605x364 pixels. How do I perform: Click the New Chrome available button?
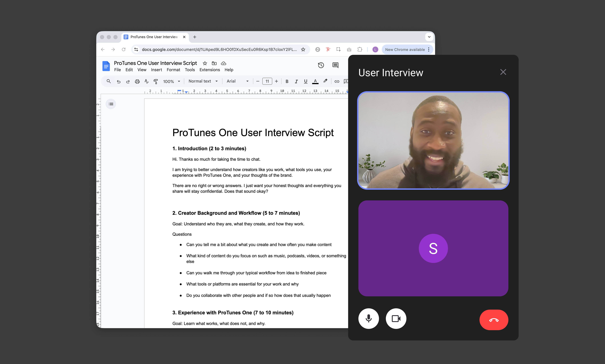click(x=405, y=49)
